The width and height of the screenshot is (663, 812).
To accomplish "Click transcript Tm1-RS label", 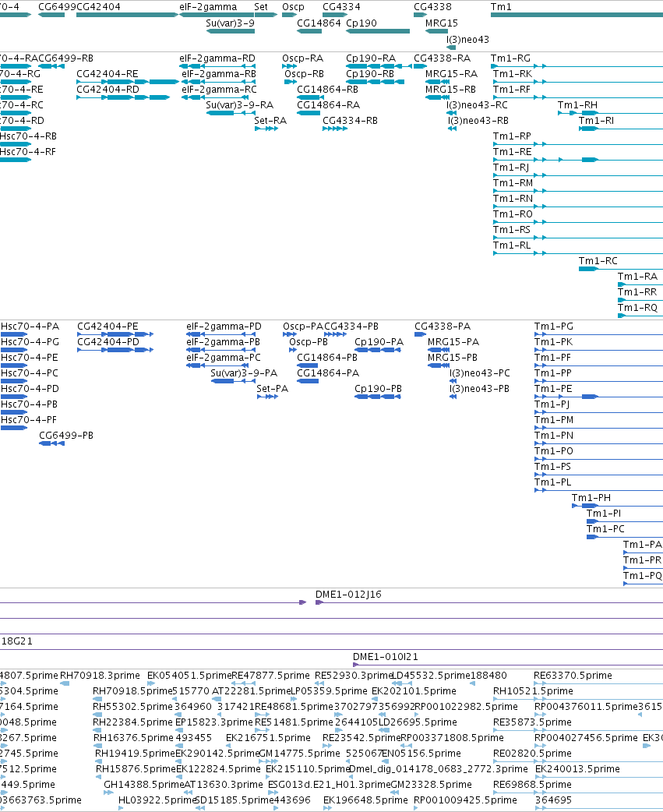I will pyautogui.click(x=512, y=230).
